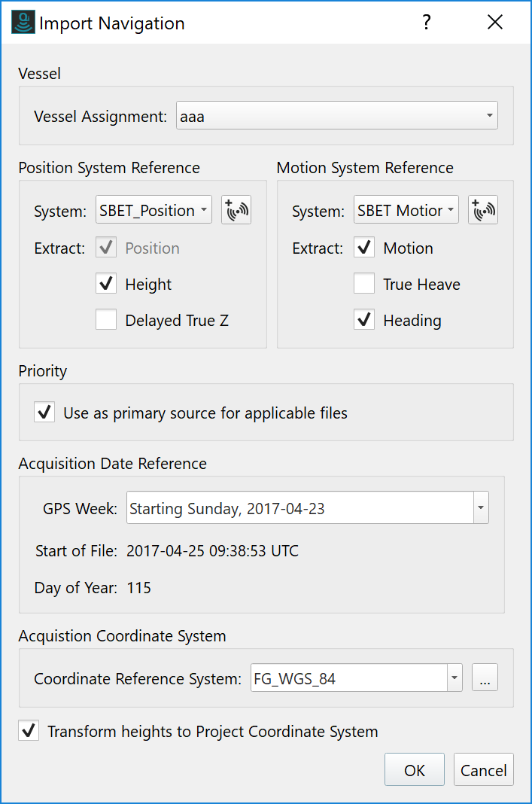The image size is (532, 804).
Task: Click the Import Navigation app icon
Action: [x=23, y=23]
